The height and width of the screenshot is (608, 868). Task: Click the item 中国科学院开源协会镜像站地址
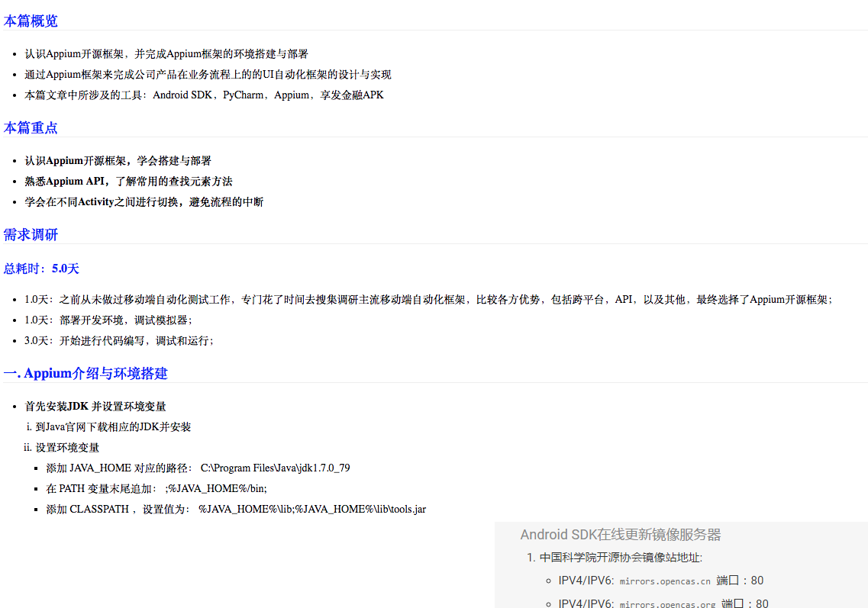(621, 557)
